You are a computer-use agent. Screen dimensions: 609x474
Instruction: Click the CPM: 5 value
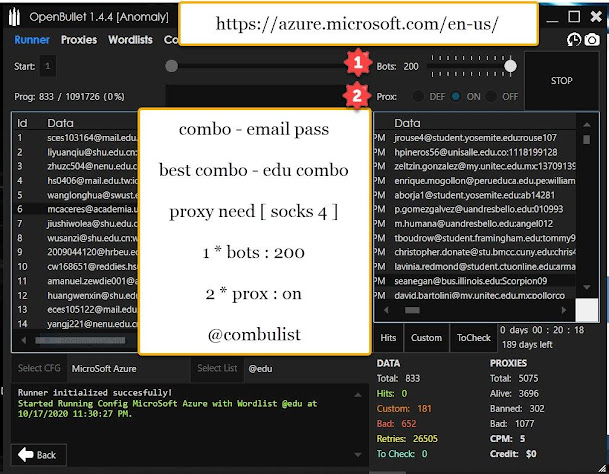pos(507,439)
